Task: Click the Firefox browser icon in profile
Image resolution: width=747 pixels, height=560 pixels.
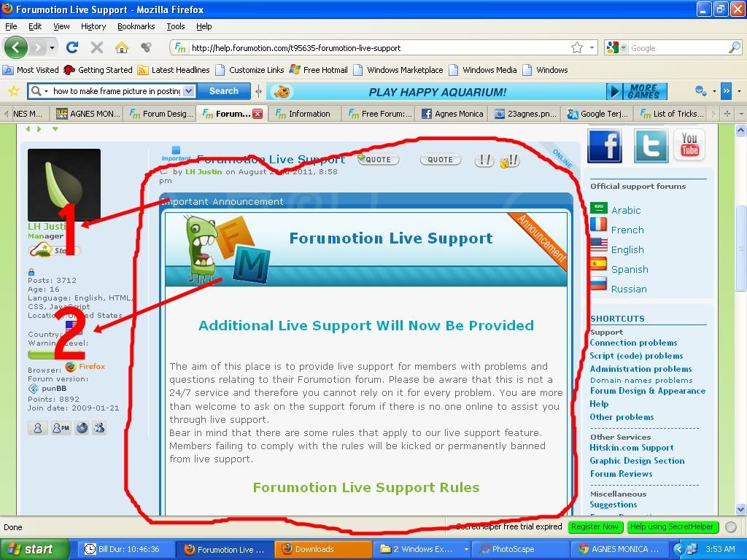Action: click(71, 366)
